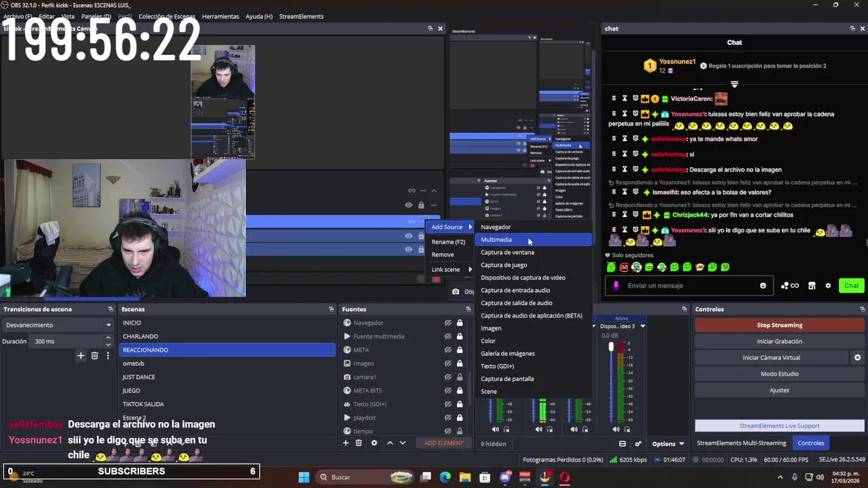Open the OBS icon in Windows taskbar
Viewport: 868px width, 488px height.
[x=545, y=477]
